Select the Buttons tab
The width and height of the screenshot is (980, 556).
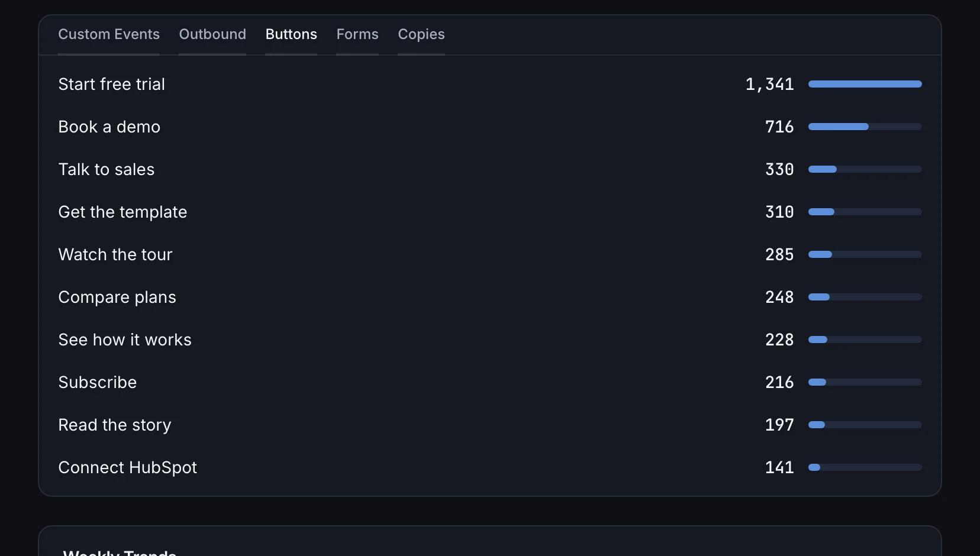[291, 34]
